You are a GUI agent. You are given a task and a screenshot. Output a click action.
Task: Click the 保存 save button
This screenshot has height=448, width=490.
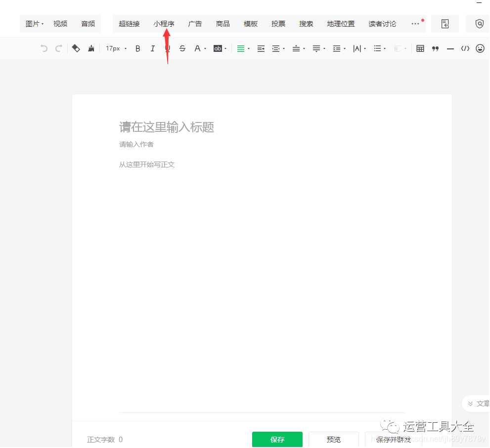click(x=277, y=439)
